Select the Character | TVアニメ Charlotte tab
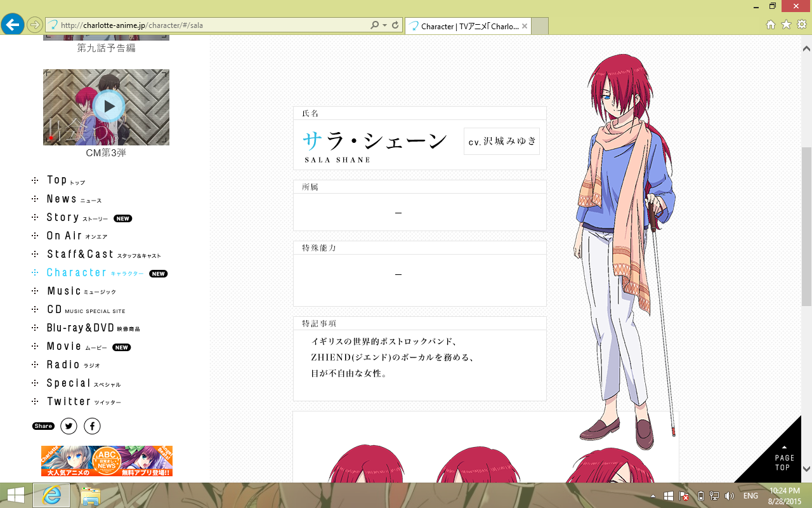812x508 pixels. (468, 26)
